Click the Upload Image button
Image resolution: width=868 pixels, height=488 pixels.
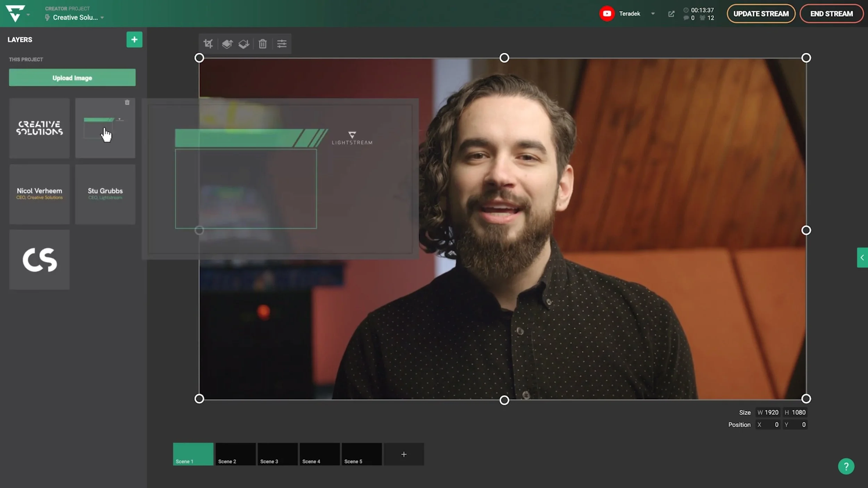pos(72,78)
